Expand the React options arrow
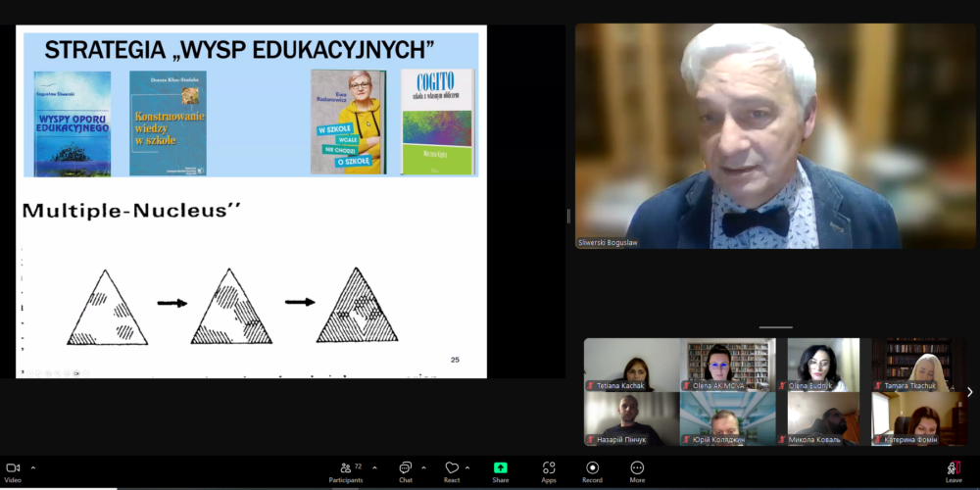 pos(467,467)
